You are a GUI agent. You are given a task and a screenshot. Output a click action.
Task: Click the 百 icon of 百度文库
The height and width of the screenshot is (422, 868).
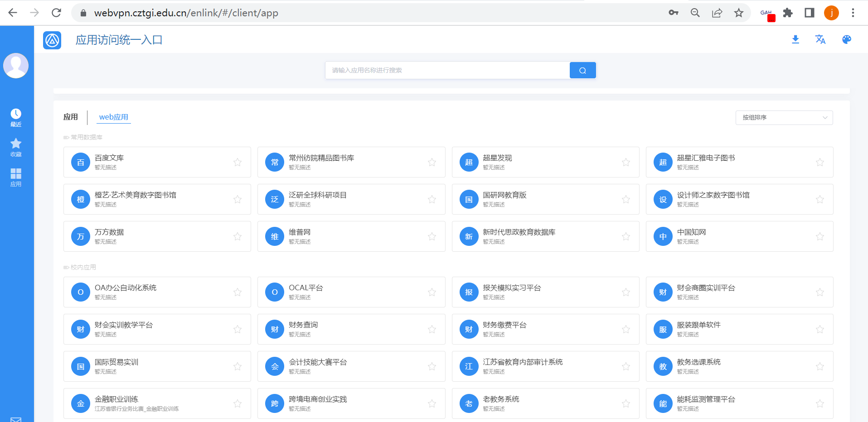point(81,162)
